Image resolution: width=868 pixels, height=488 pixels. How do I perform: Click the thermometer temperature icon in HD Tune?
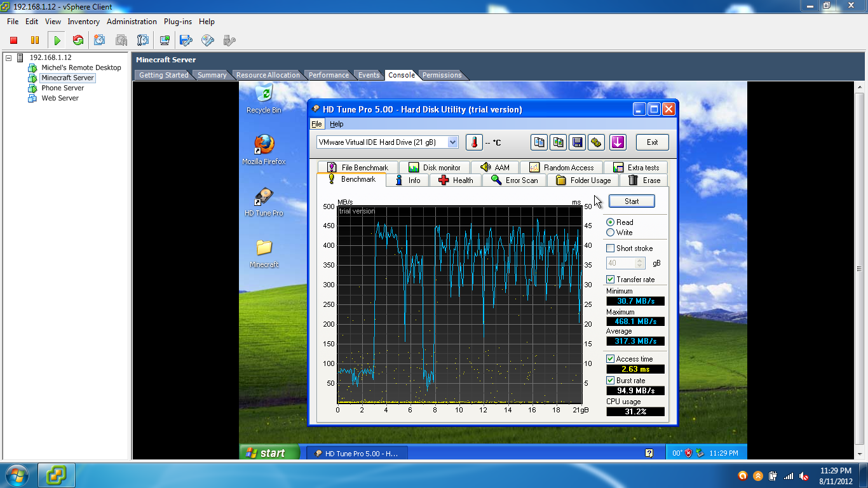coord(474,142)
